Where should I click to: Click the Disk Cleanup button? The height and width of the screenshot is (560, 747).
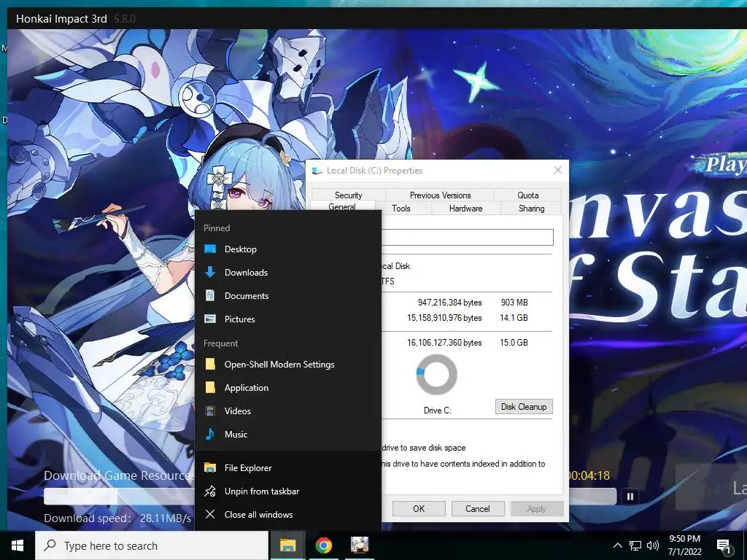pos(524,407)
